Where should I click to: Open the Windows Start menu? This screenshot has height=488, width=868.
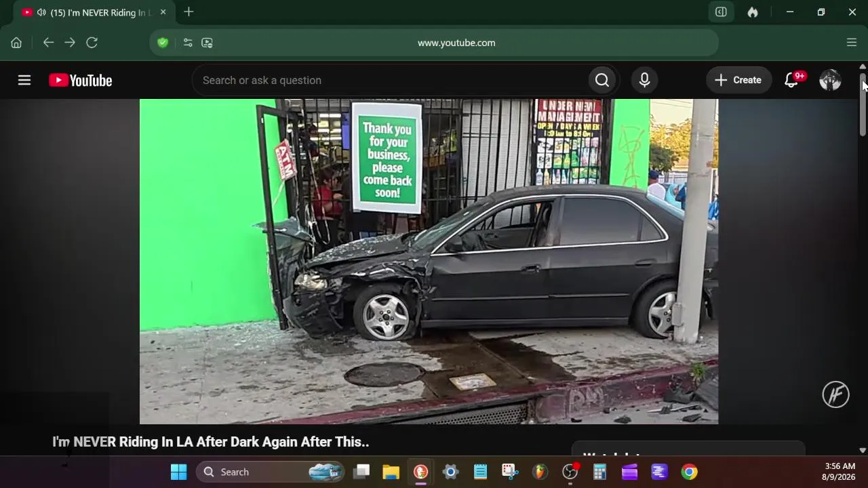[179, 472]
